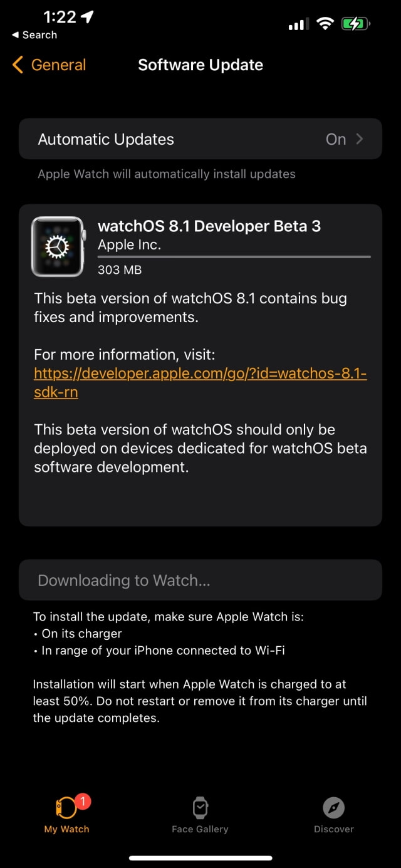Tap the Wi-Fi status icon
Viewport: 401px width, 868px height.
pos(325,24)
